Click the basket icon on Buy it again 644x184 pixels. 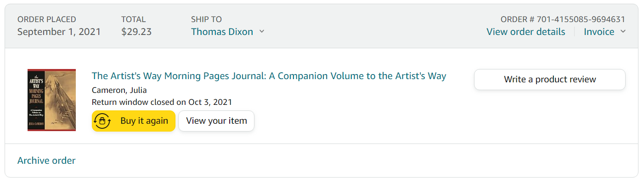(102, 121)
